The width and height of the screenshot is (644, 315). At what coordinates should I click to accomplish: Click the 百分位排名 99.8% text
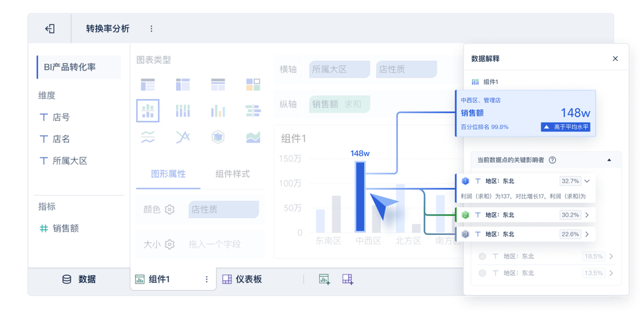pos(484,127)
